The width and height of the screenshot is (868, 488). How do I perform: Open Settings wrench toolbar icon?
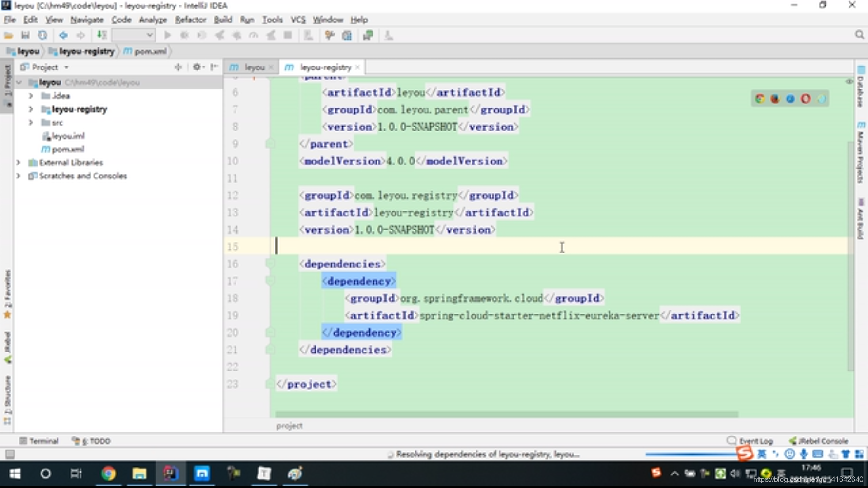click(330, 35)
